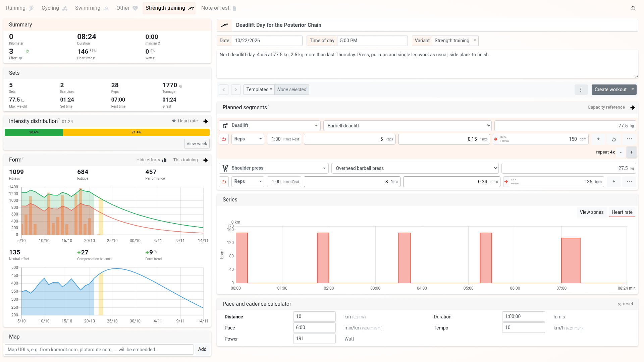Open the Barbell deadlift exercise dropdown
Screen dimensions: 644x362
tap(408, 126)
